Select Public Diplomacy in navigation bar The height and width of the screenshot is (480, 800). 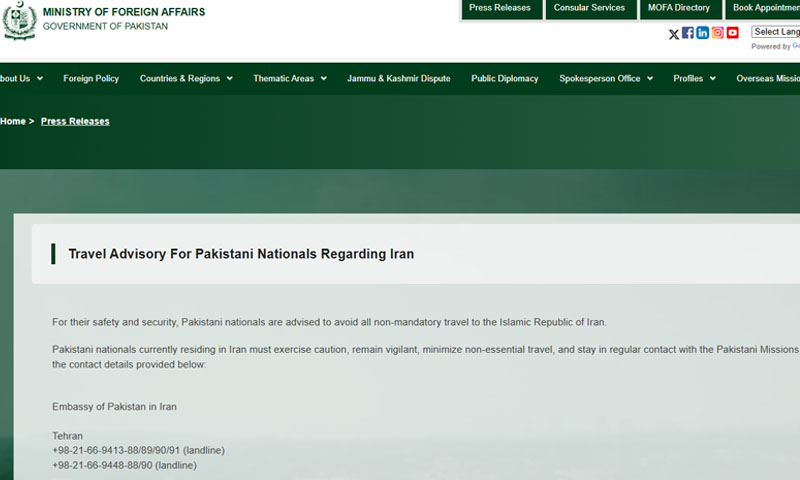(505, 78)
